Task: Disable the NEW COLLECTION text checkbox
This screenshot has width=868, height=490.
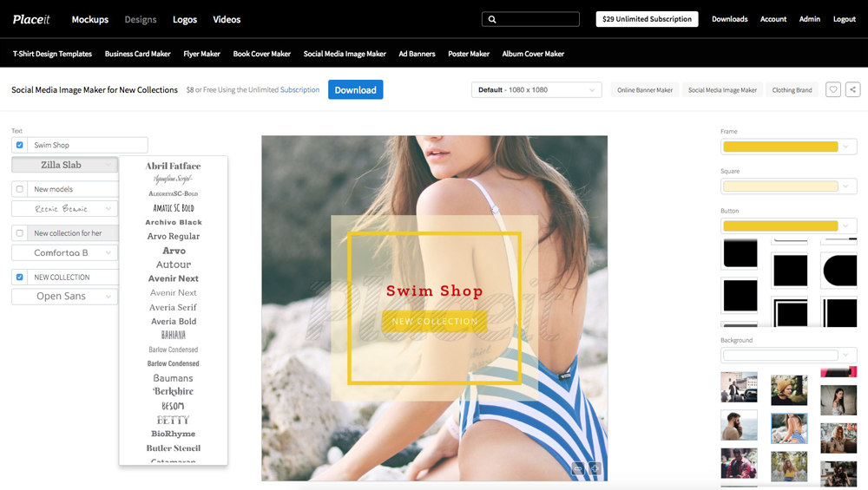Action: [20, 277]
